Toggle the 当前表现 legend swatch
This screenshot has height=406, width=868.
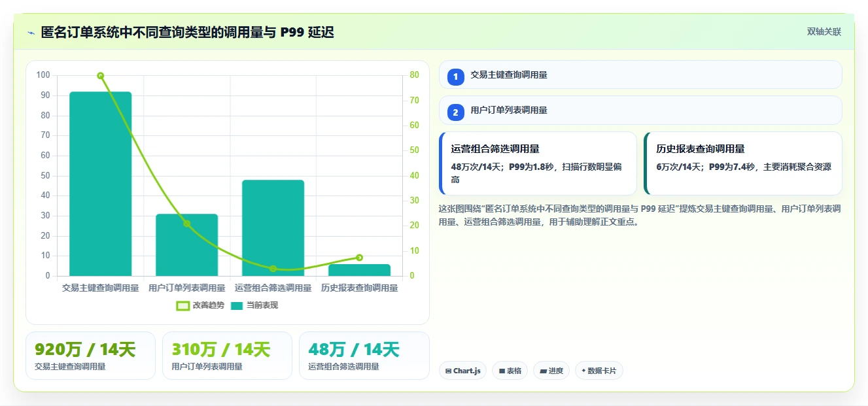[237, 305]
